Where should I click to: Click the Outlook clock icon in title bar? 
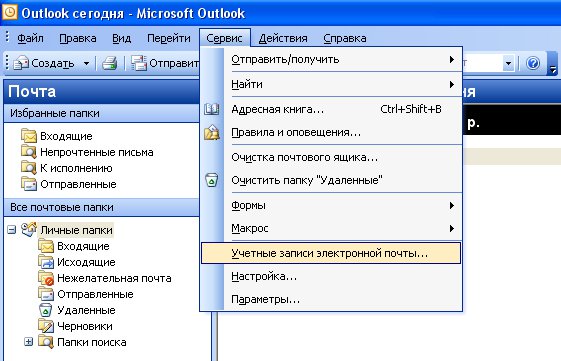click(9, 12)
